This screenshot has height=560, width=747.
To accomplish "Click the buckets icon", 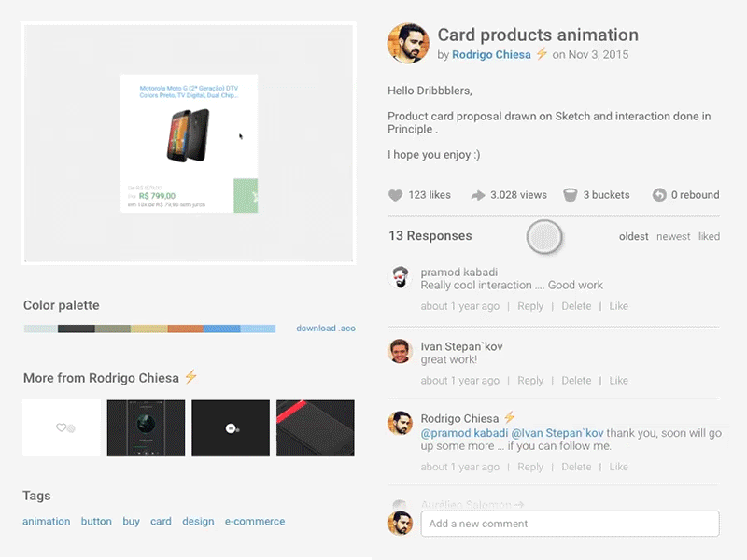I will pyautogui.click(x=570, y=195).
